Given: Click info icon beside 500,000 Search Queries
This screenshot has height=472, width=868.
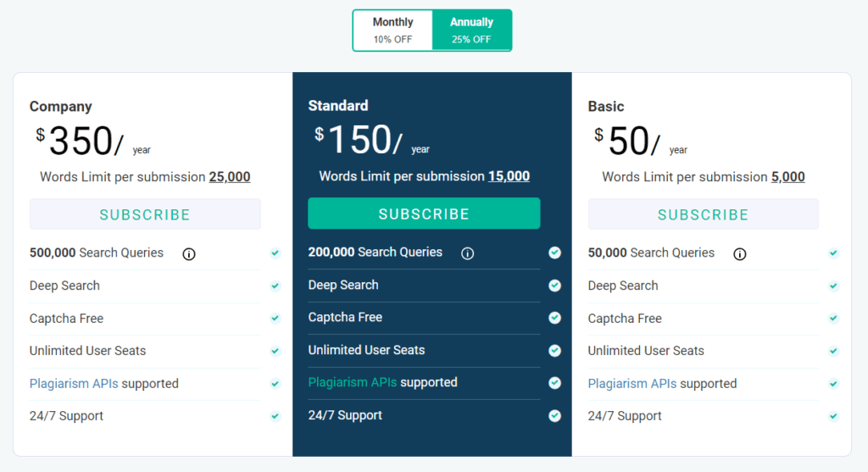Looking at the screenshot, I should (189, 253).
